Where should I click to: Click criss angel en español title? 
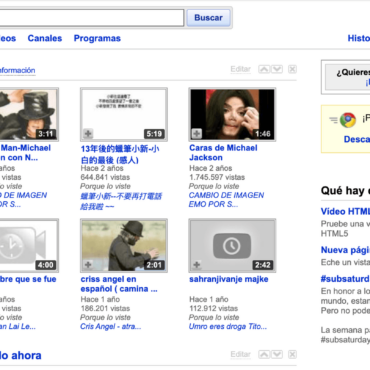(119, 284)
